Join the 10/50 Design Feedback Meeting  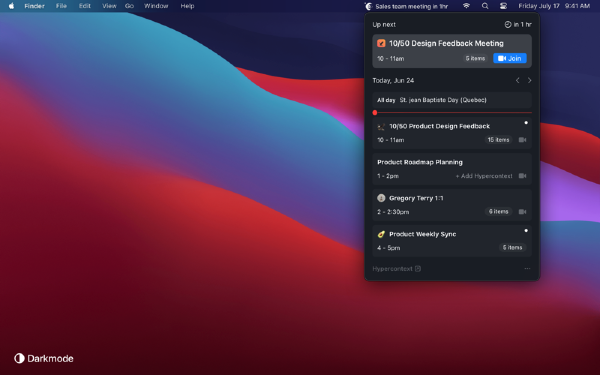pos(510,58)
